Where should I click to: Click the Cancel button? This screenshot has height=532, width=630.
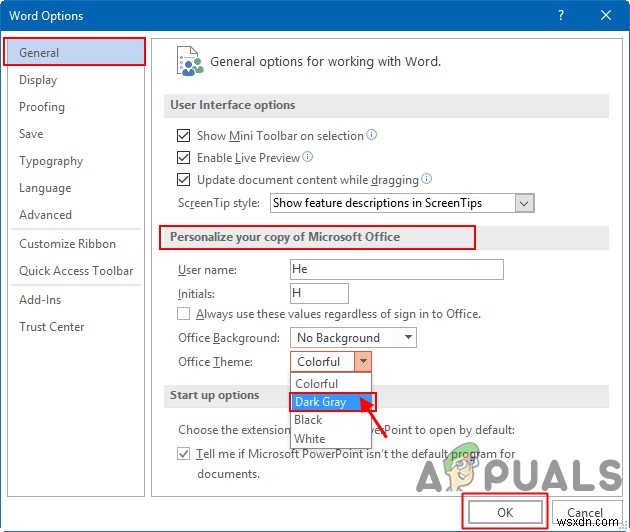[587, 512]
